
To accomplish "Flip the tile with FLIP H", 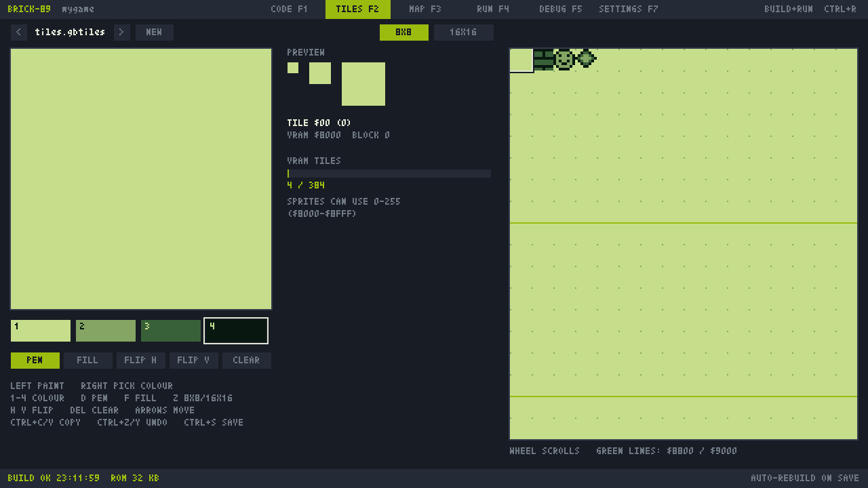I will pos(140,360).
